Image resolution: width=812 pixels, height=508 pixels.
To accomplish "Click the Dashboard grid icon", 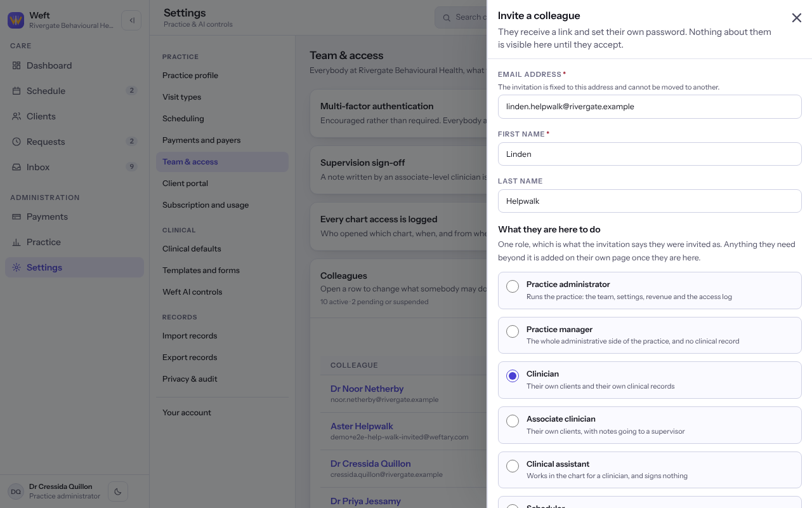I will (x=16, y=65).
